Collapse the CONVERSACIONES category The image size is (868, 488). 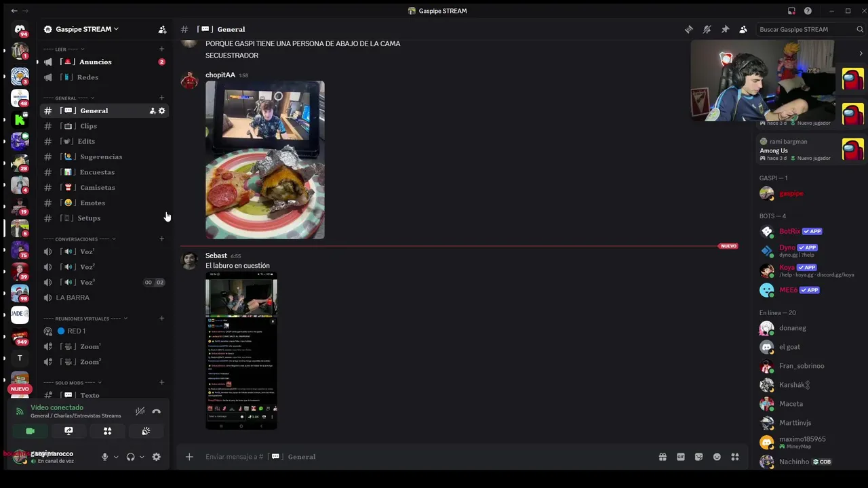tap(85, 239)
